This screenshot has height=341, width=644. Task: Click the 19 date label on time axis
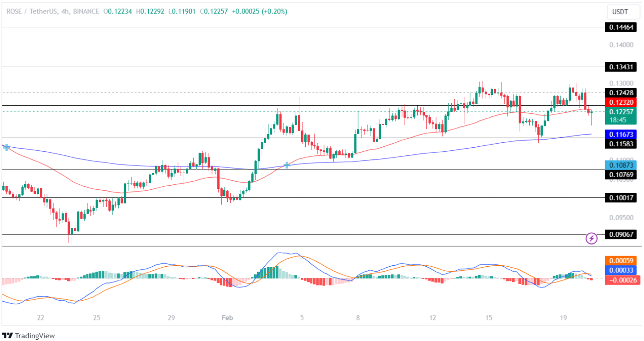point(564,318)
